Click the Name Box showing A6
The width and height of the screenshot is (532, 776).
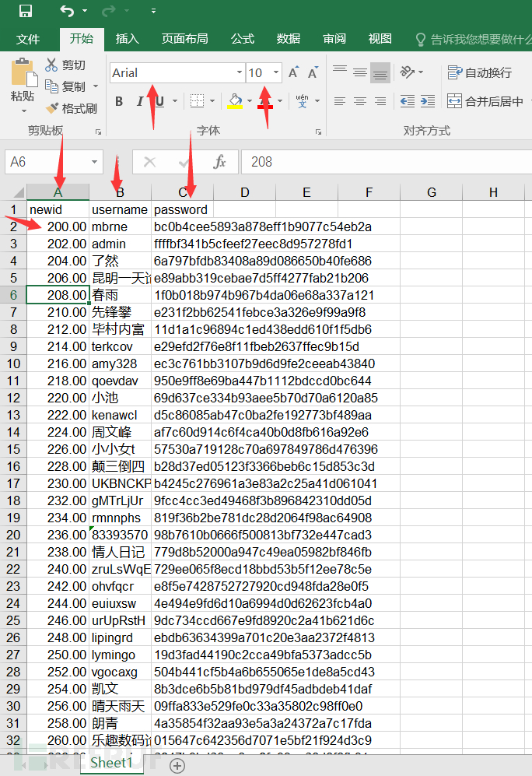45,162
